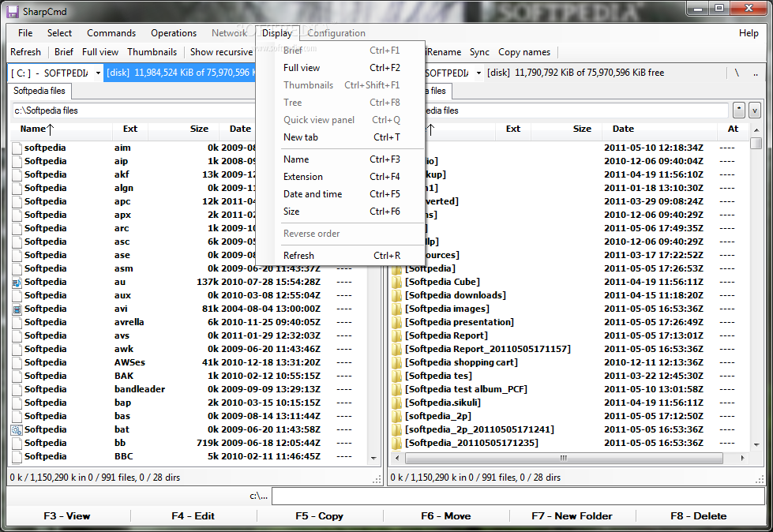This screenshot has width=773, height=532.
Task: Click the left panel Ext column header
Action: pyautogui.click(x=130, y=129)
